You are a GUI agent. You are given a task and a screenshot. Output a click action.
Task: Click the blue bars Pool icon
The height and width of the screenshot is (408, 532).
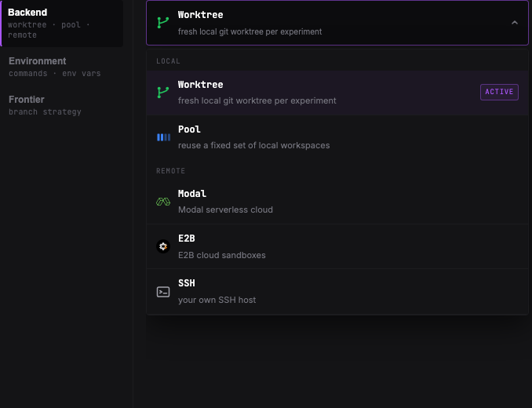click(x=163, y=137)
